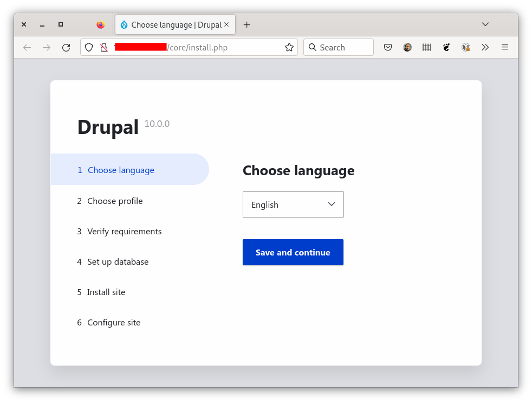Open the Firefox hamburger menu
This screenshot has height=403, width=532.
pos(505,47)
